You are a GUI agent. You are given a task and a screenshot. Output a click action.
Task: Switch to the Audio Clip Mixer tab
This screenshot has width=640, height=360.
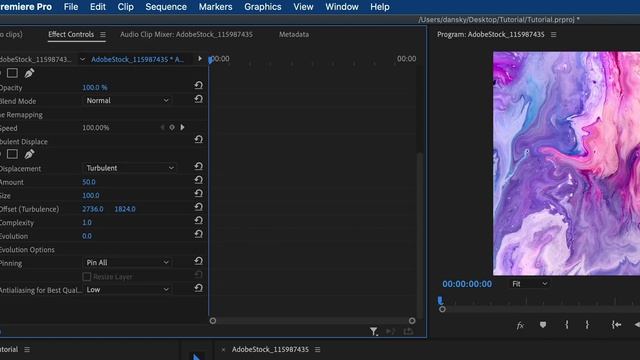[186, 35]
